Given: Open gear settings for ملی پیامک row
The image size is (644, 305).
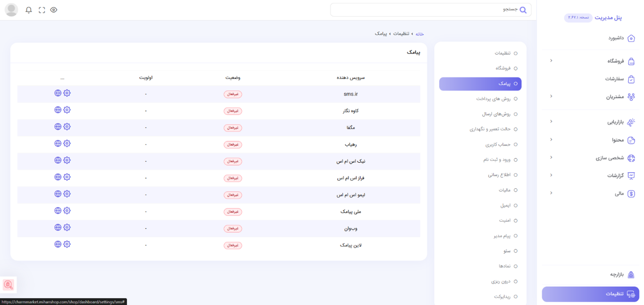Looking at the screenshot, I should (x=67, y=211).
